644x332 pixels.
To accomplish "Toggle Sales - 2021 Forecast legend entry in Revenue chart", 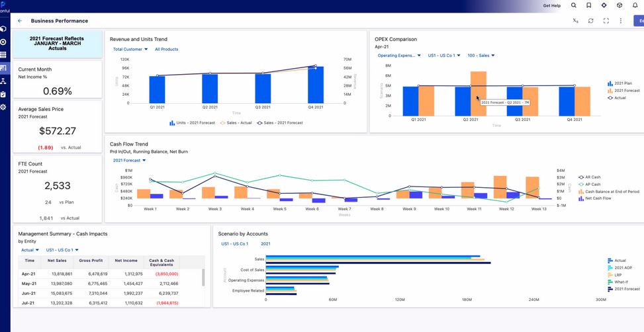I will (280, 123).
